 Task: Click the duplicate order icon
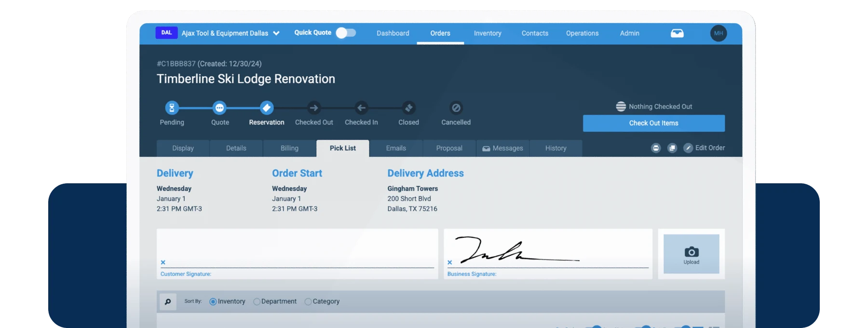click(672, 148)
